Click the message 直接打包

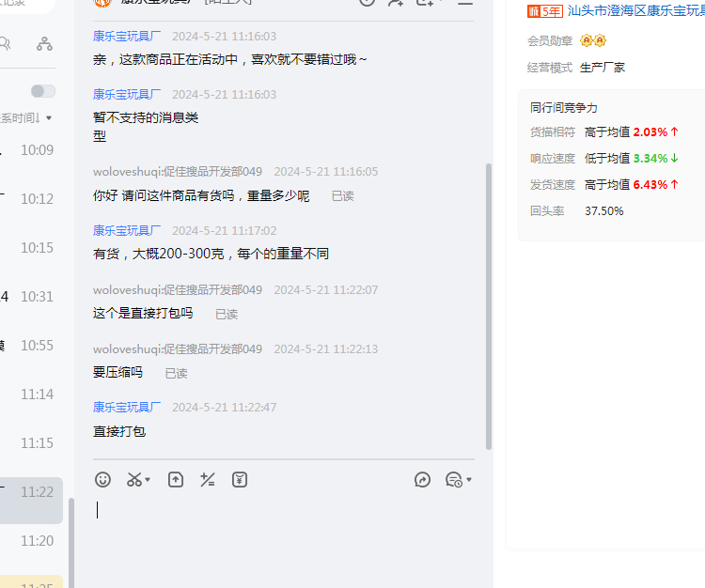tap(119, 432)
